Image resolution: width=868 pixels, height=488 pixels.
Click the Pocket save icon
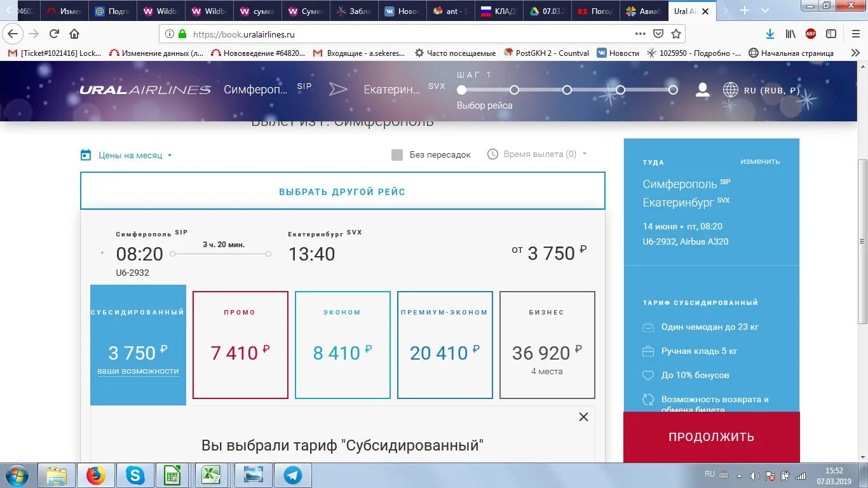(x=658, y=34)
